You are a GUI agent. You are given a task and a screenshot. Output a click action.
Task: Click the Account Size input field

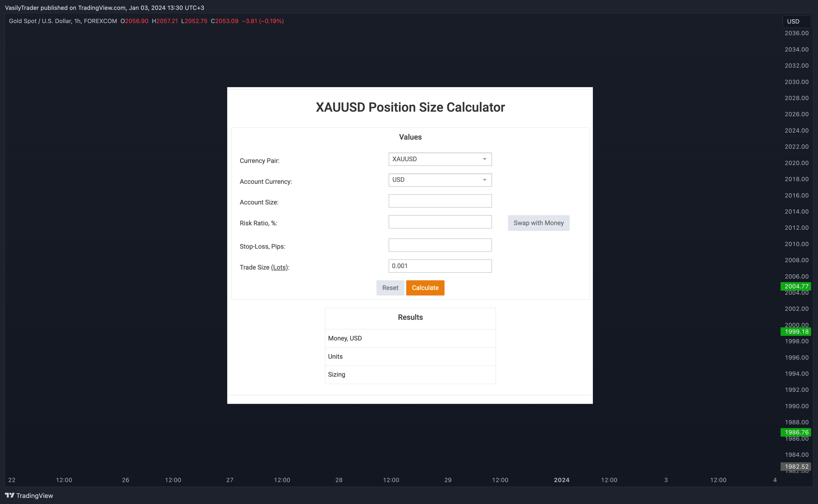click(440, 201)
